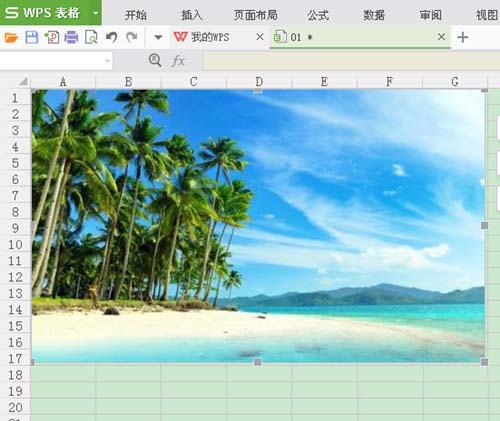Click the picture's bottom-left corner handle
Image resolution: width=500 pixels, height=421 pixels.
pos(32,362)
